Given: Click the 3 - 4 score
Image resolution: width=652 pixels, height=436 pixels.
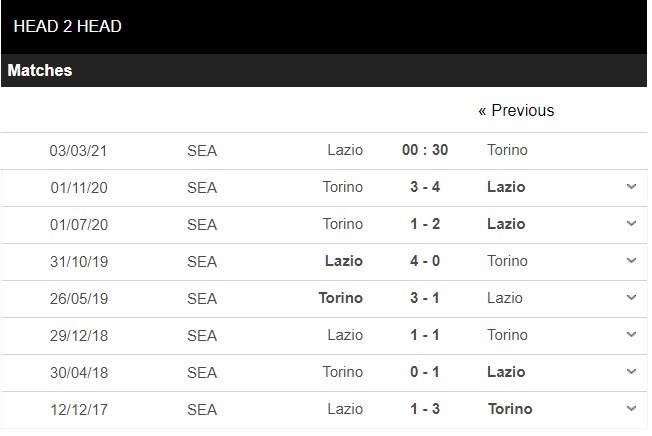Looking at the screenshot, I should [x=425, y=187].
